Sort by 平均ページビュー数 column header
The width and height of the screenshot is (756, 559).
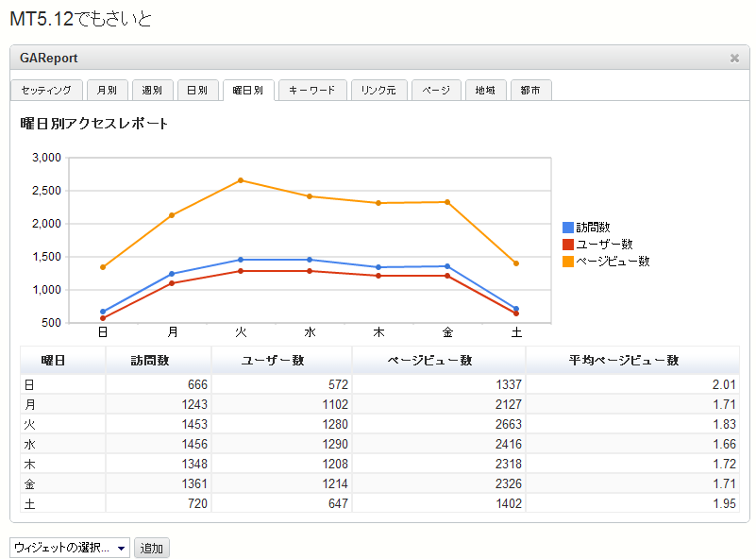pyautogui.click(x=631, y=361)
